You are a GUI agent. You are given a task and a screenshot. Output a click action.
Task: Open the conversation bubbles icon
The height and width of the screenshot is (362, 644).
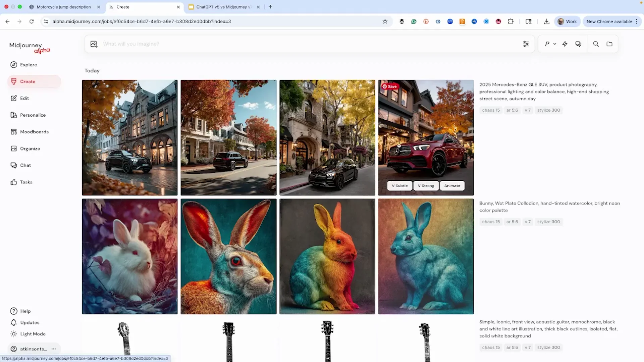coord(578,44)
